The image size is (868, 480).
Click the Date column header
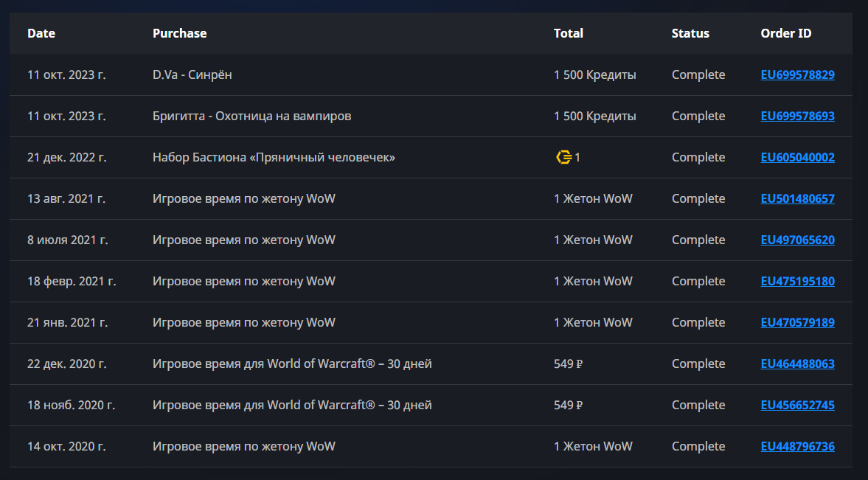pyautogui.click(x=41, y=33)
